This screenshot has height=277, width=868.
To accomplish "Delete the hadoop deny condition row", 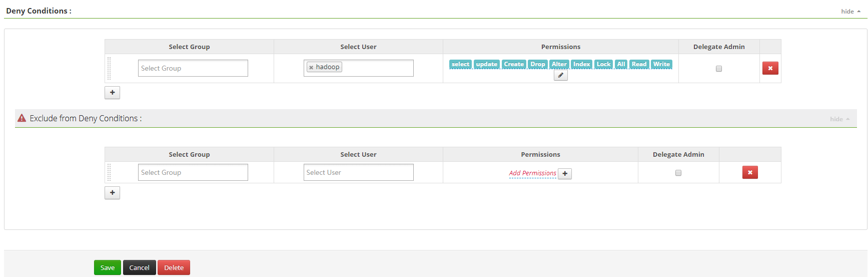I will pyautogui.click(x=770, y=68).
